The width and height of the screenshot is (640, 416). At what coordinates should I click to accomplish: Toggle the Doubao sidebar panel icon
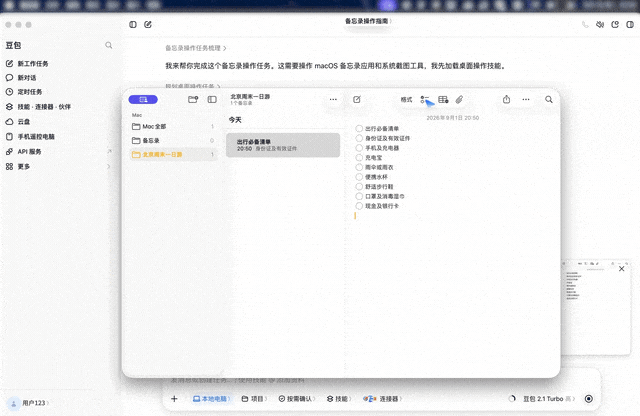(x=133, y=24)
